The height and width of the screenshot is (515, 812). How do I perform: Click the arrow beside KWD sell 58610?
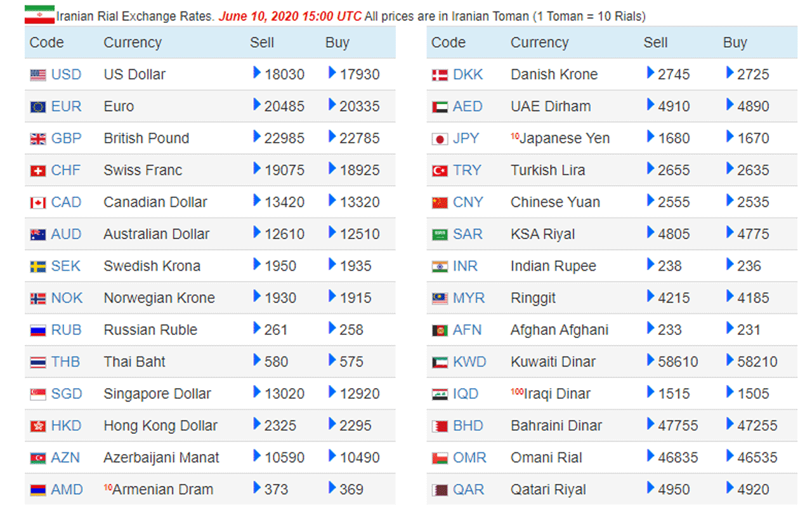[x=651, y=360]
